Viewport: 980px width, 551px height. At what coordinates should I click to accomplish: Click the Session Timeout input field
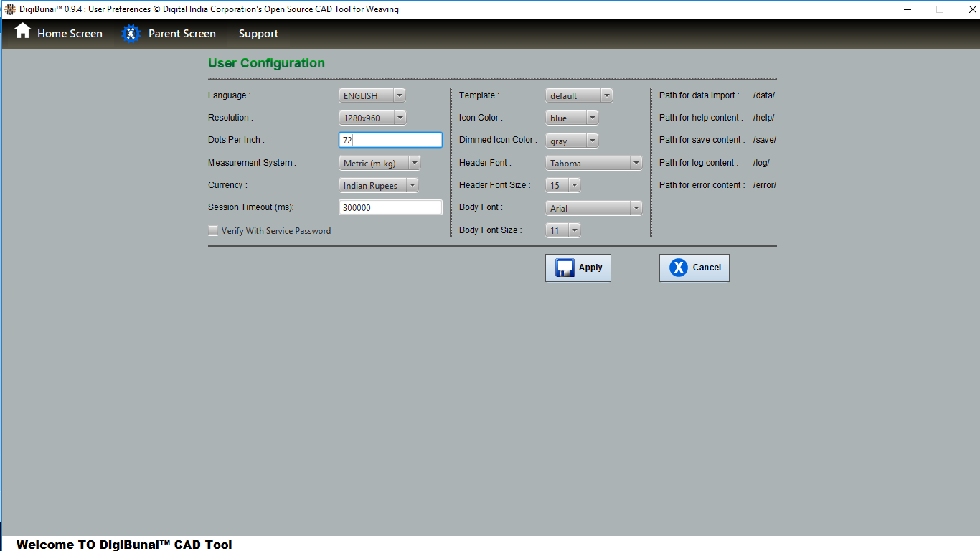pyautogui.click(x=390, y=207)
